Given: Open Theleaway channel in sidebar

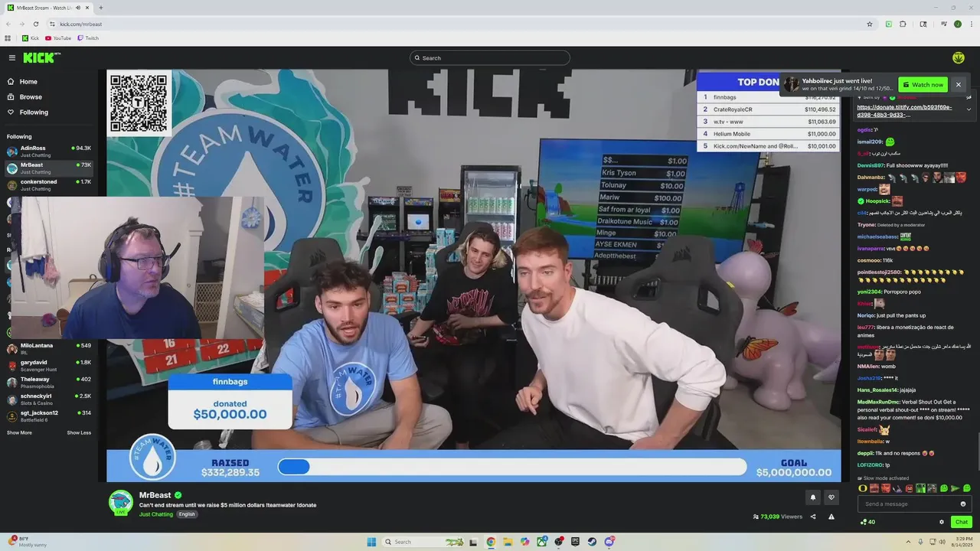Looking at the screenshot, I should 49,382.
